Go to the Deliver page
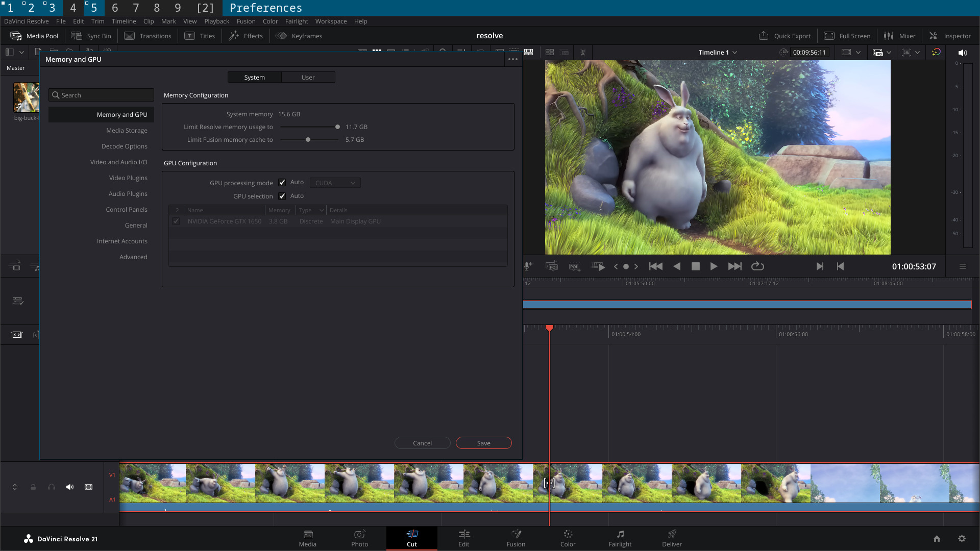980x551 pixels. point(672,538)
